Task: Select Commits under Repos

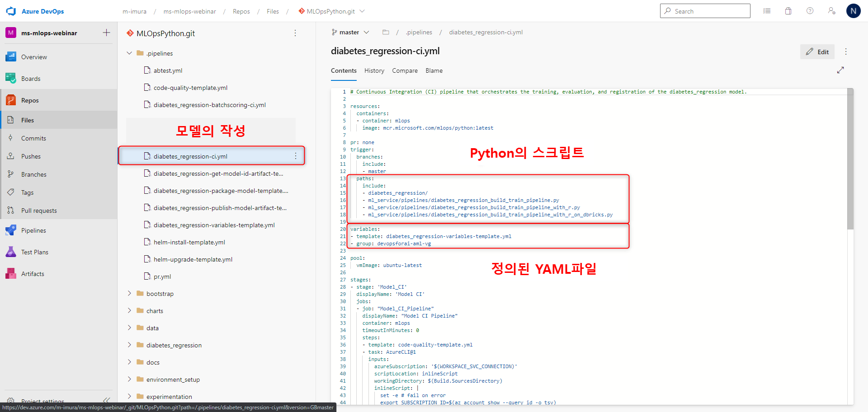Action: click(59, 138)
